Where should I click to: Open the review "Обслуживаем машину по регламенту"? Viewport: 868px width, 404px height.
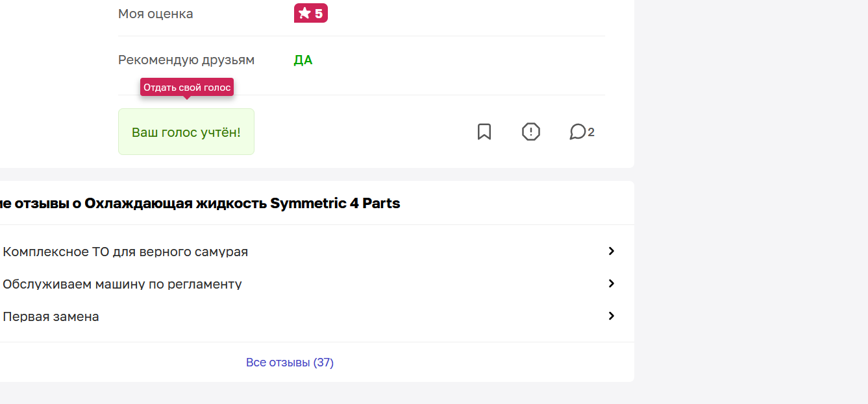pyautogui.click(x=122, y=284)
